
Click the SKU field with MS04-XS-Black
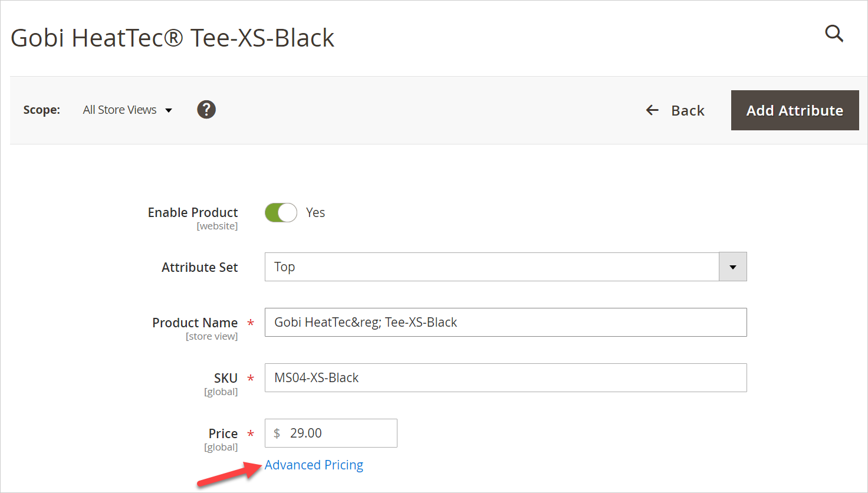tap(506, 378)
